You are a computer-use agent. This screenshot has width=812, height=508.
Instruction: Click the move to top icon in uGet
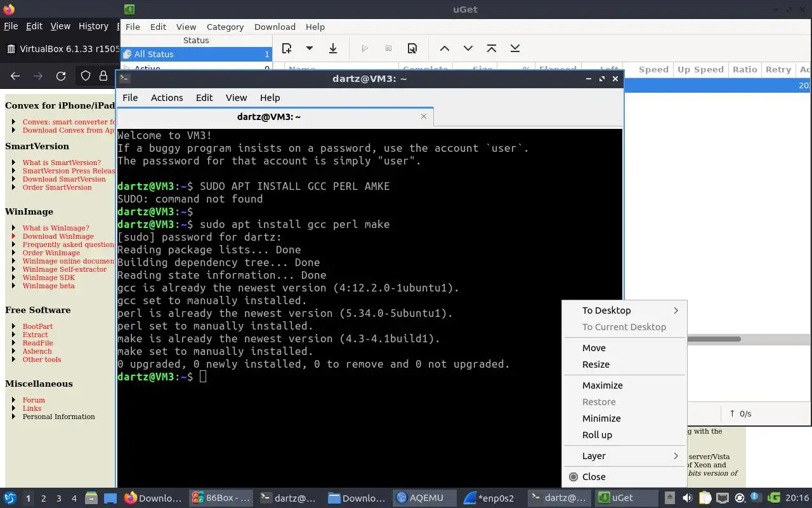(x=492, y=48)
